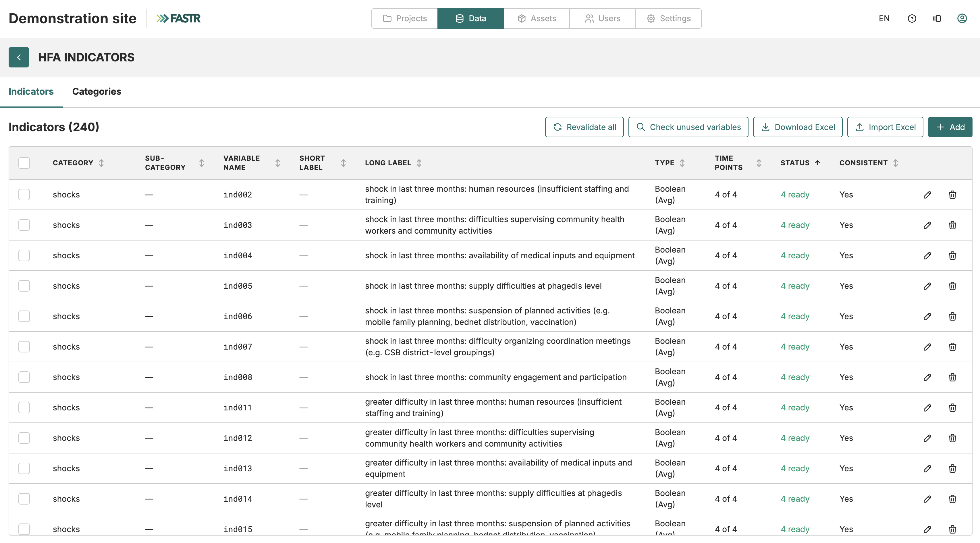Sort table by Category column
This screenshot has height=543, width=980.
101,163
